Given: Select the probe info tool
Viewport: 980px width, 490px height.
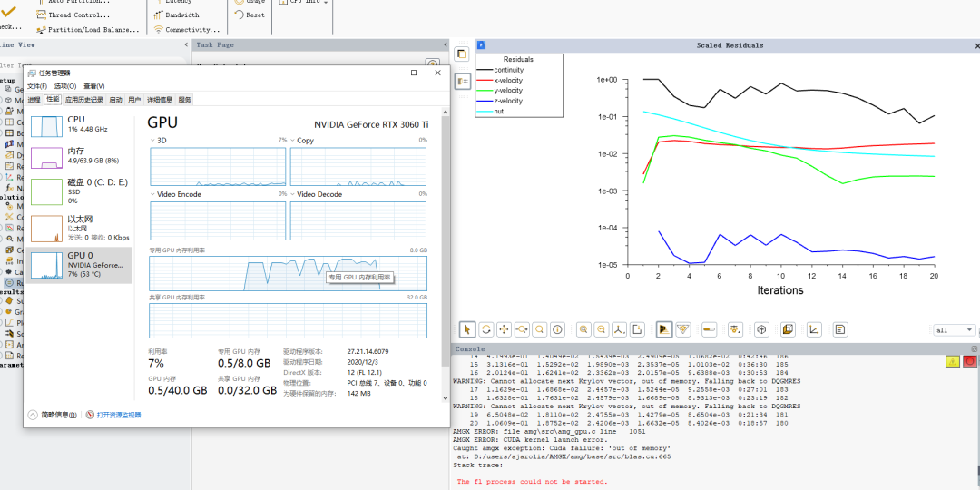Looking at the screenshot, I should tap(557, 329).
